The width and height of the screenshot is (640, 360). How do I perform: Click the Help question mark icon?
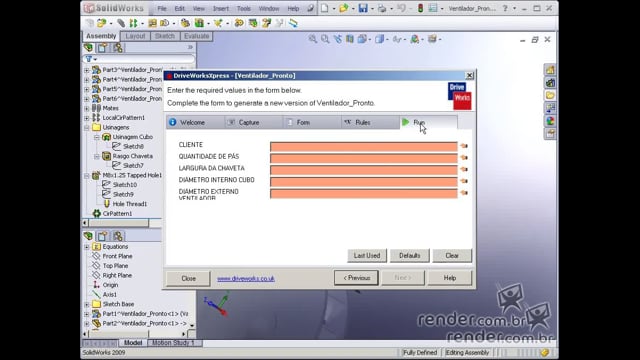point(505,8)
